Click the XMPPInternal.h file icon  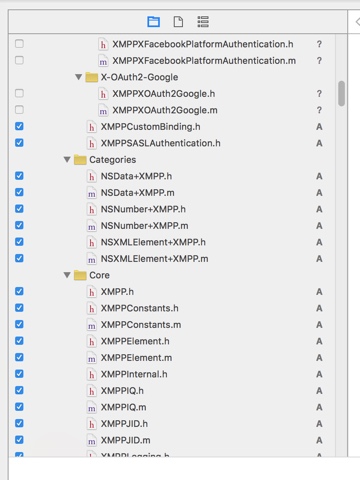91,374
